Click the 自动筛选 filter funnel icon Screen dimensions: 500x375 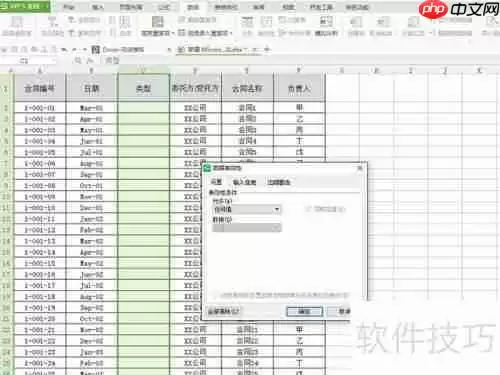(52, 22)
